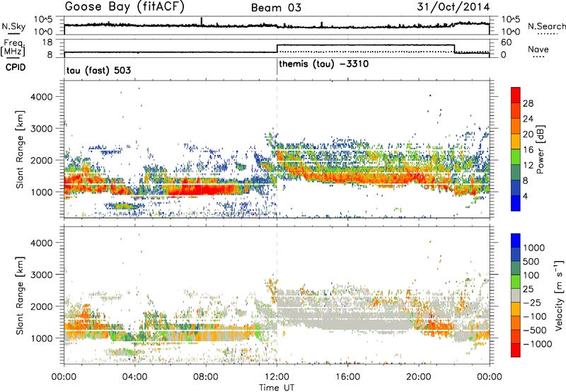Click the '12' label on the power colorbar
The width and height of the screenshot is (566, 392).
(528, 166)
